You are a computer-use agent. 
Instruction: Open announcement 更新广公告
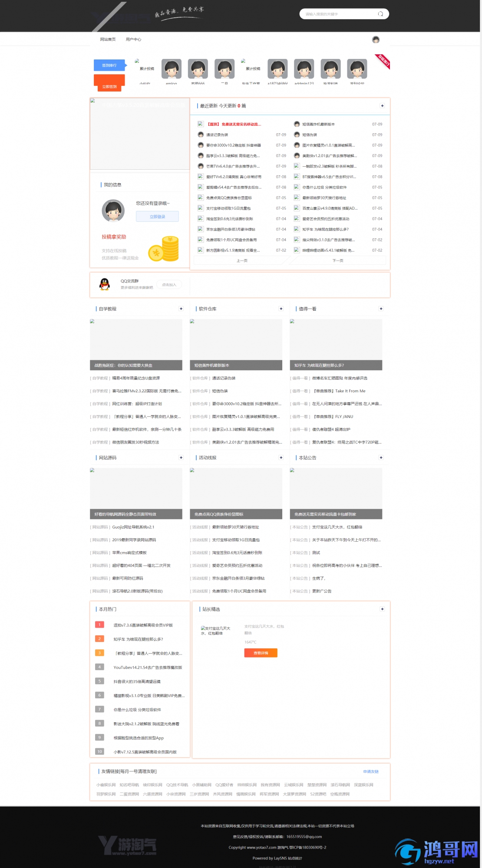coord(322,591)
